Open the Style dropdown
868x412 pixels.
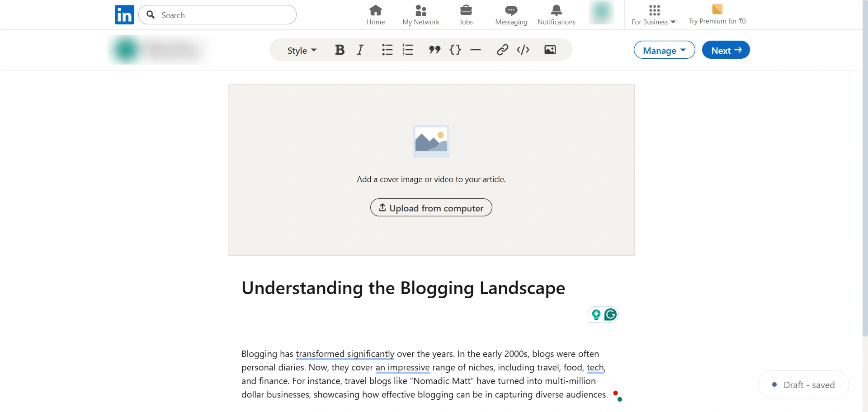pyautogui.click(x=302, y=50)
